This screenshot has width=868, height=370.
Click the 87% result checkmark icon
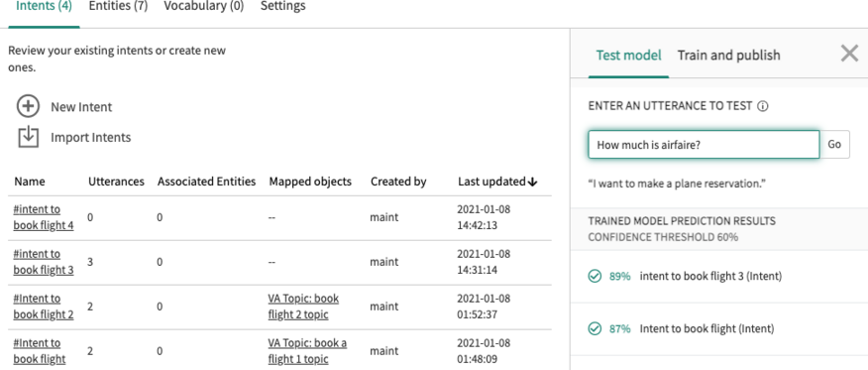tap(595, 329)
